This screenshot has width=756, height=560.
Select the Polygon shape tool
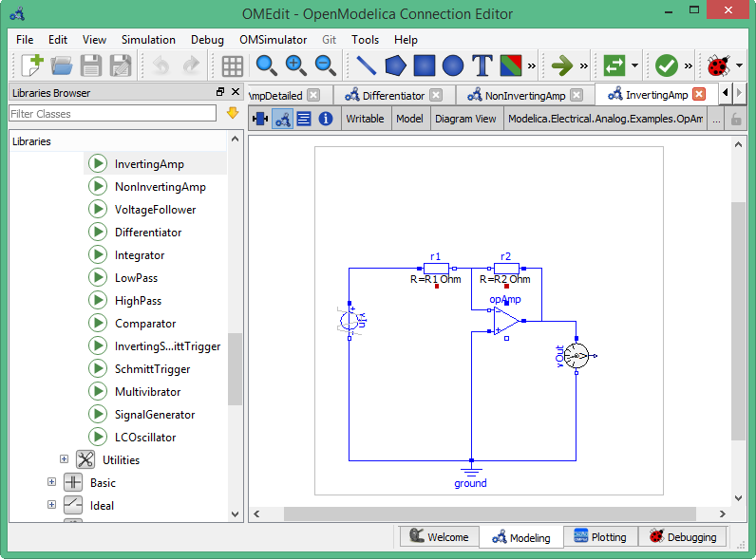395,65
